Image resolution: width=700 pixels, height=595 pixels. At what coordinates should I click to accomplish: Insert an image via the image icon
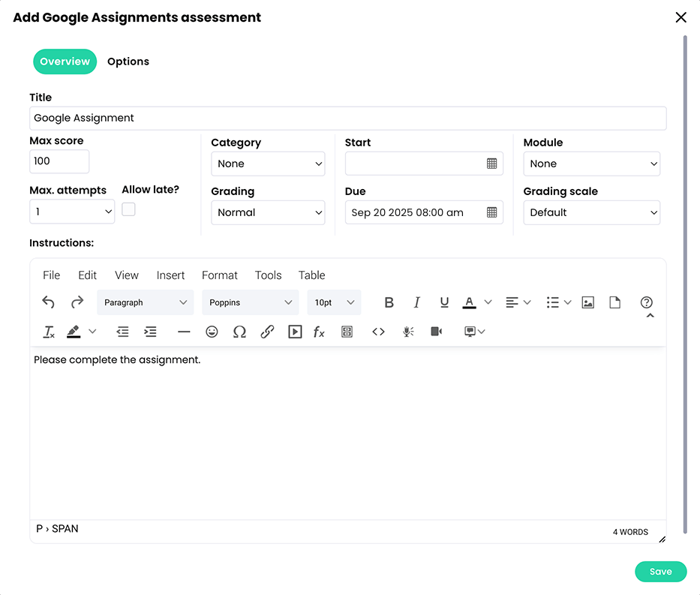588,302
